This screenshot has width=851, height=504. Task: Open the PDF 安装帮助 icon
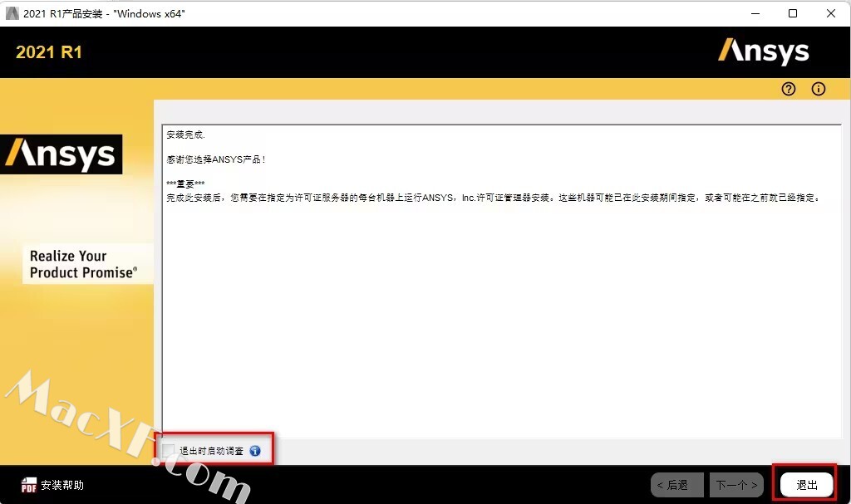[29, 485]
